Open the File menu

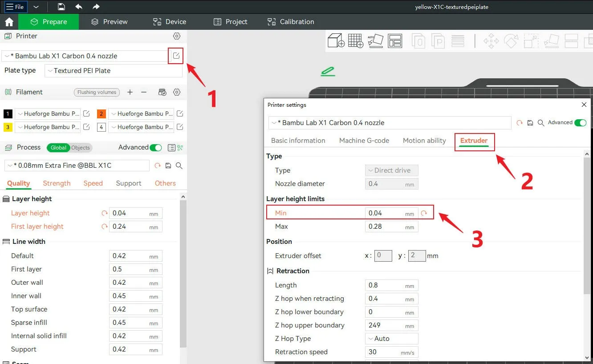[15, 7]
